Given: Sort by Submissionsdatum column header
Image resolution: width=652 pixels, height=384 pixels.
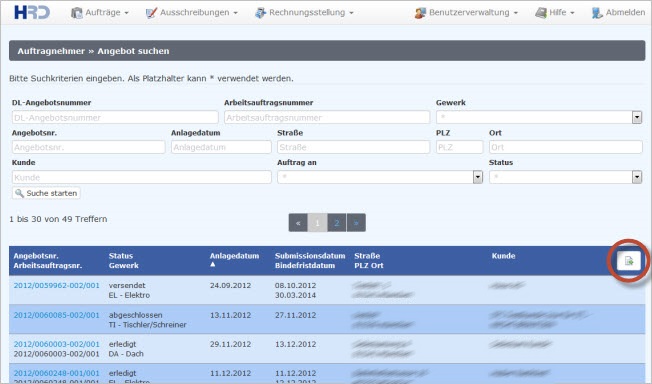Looking at the screenshot, I should (x=310, y=256).
